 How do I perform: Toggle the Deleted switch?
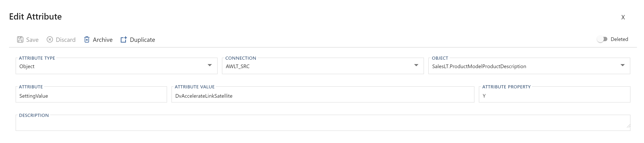coord(602,39)
